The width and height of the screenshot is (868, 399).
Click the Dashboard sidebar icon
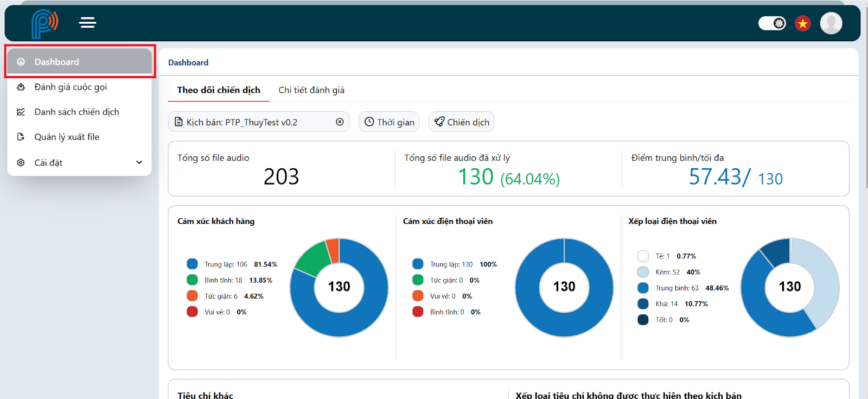click(21, 62)
